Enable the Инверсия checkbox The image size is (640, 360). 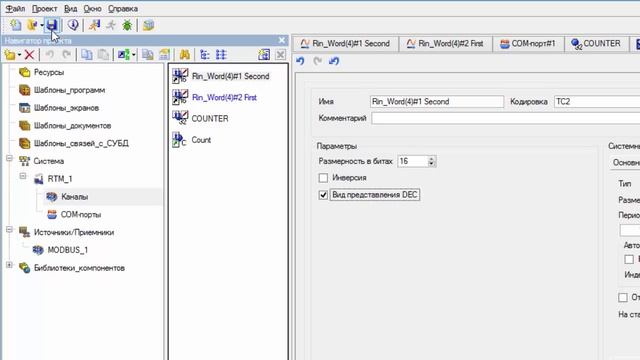pos(323,178)
